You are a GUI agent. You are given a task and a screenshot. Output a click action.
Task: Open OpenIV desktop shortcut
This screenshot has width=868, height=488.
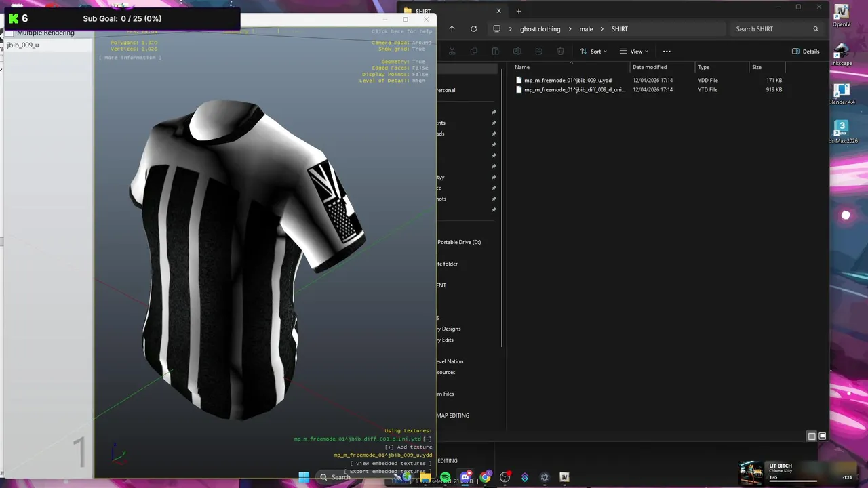tap(842, 16)
